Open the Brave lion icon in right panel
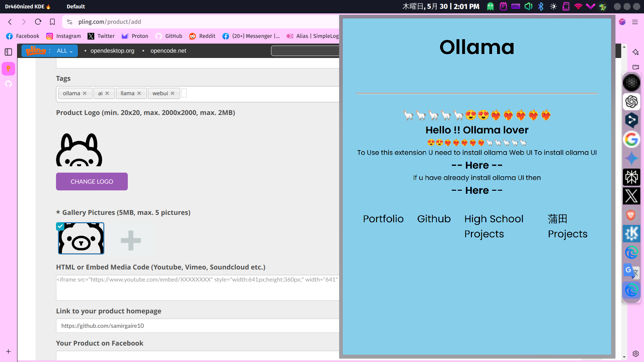 click(x=632, y=215)
